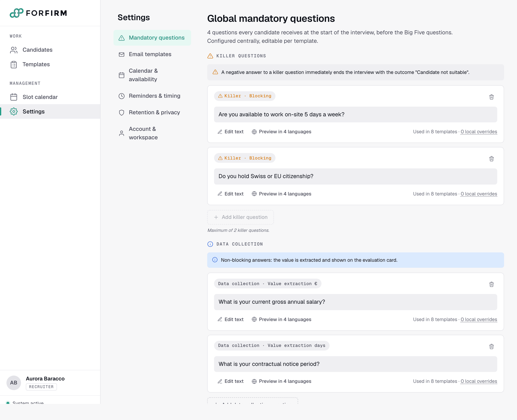This screenshot has height=420, width=517.
Task: Open local overrides for salary question
Action: 479,319
